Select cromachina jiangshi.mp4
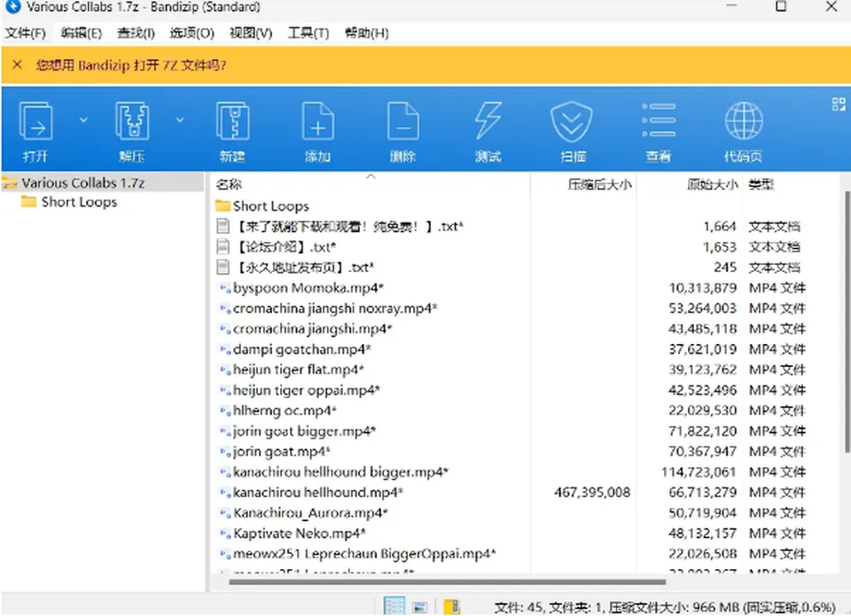The height and width of the screenshot is (616, 851). pos(304,329)
